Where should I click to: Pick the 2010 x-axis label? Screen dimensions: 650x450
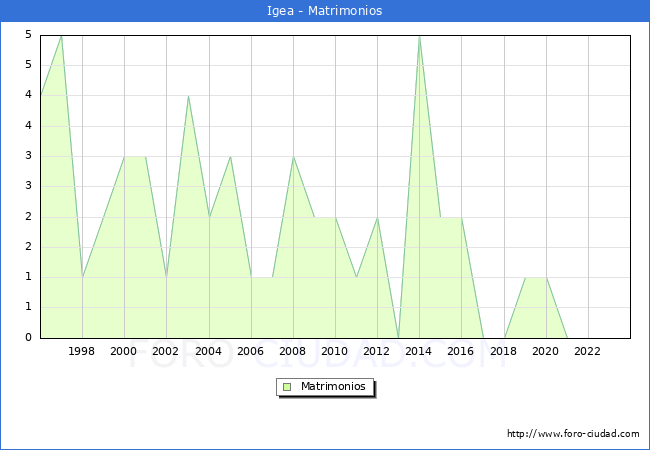(334, 351)
